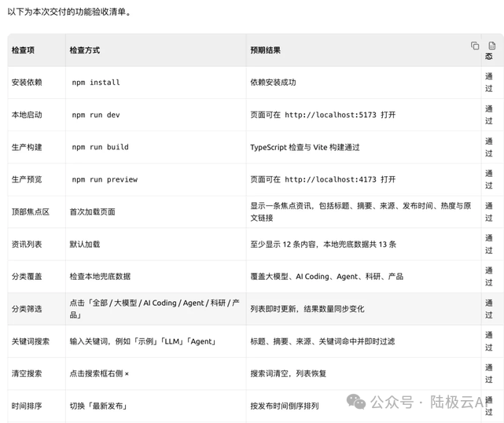Click the npm run preview command text
The width and height of the screenshot is (504, 423).
[x=105, y=179]
